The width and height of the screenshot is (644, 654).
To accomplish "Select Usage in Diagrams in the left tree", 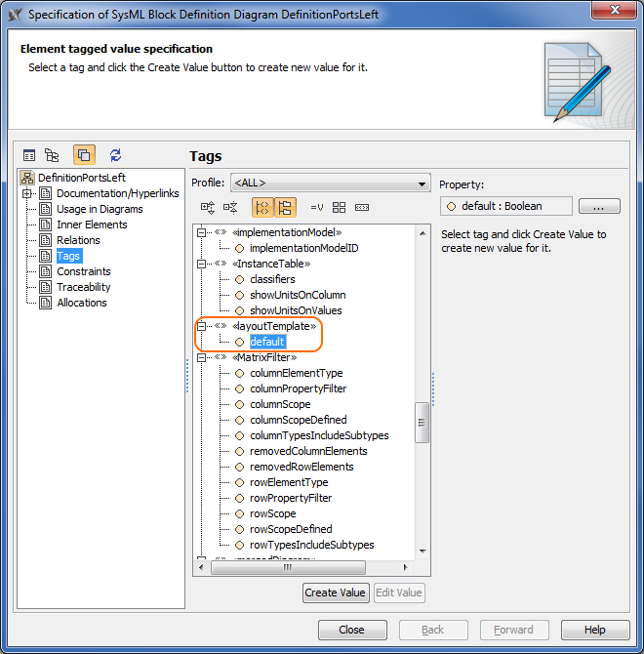I will click(x=100, y=209).
